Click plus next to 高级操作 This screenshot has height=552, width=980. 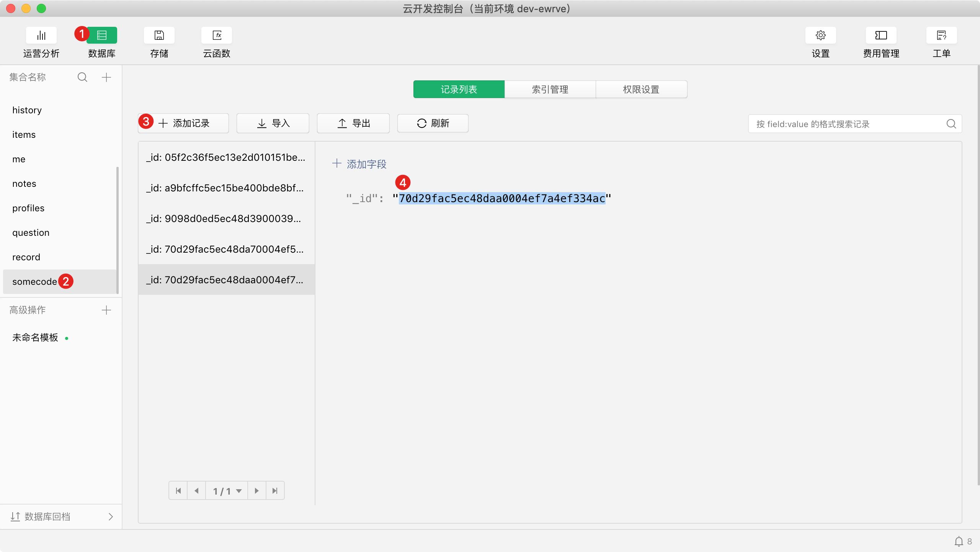click(106, 310)
